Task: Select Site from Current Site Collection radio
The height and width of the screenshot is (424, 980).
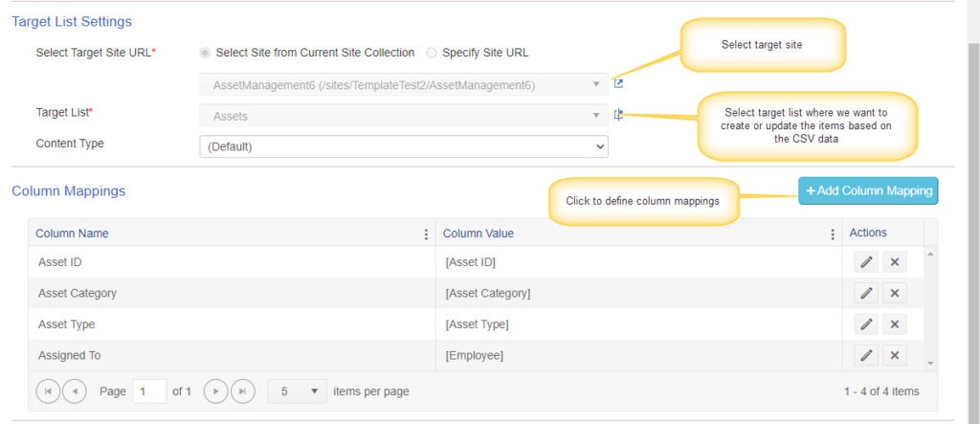Action: tap(205, 54)
